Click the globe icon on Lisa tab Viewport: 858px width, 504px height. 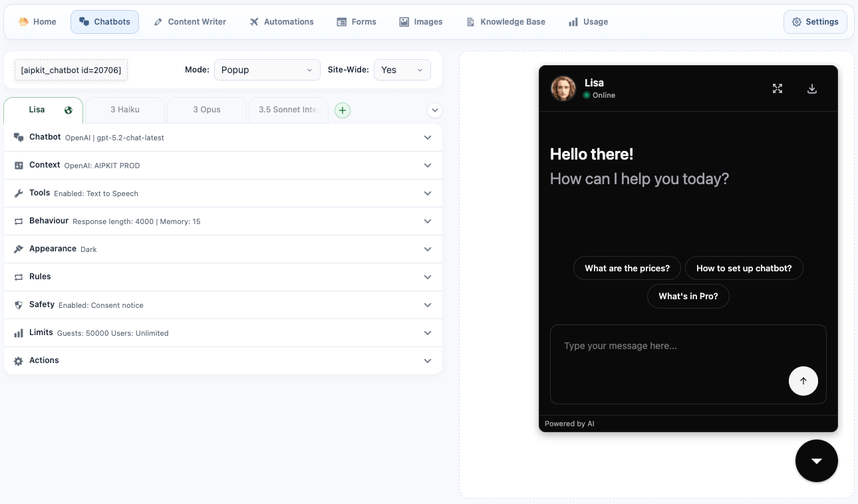69,110
